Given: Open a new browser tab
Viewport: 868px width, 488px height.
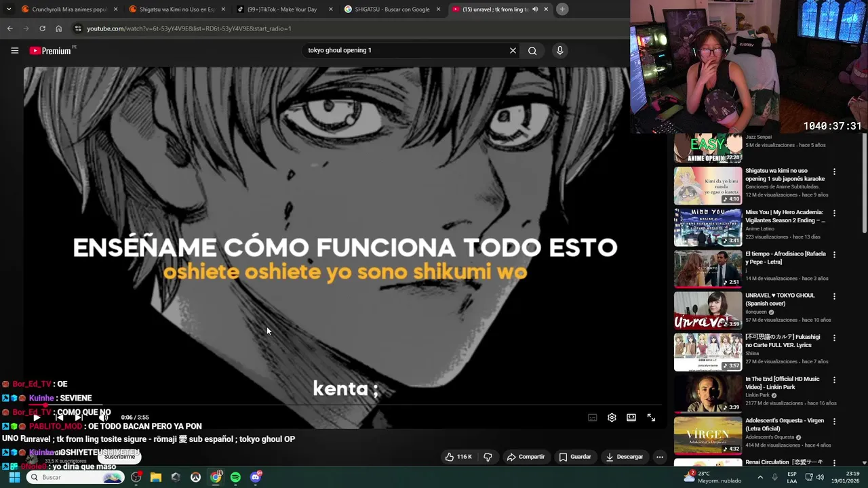Looking at the screenshot, I should point(562,9).
